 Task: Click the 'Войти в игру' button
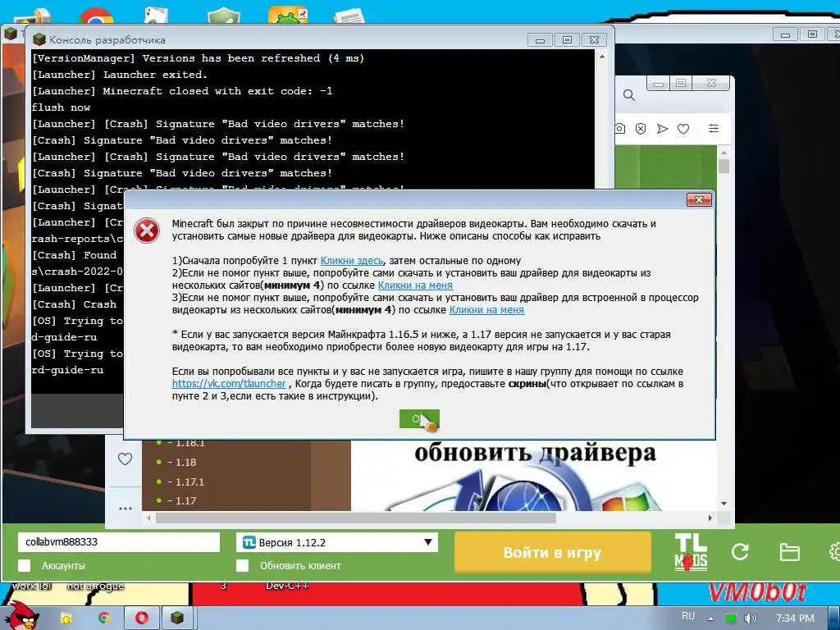552,552
